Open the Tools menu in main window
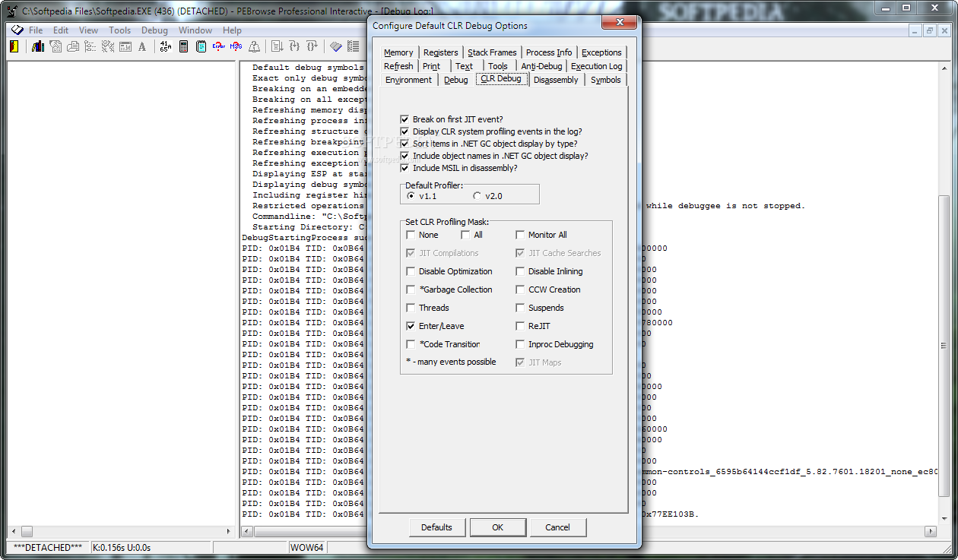 coord(119,30)
